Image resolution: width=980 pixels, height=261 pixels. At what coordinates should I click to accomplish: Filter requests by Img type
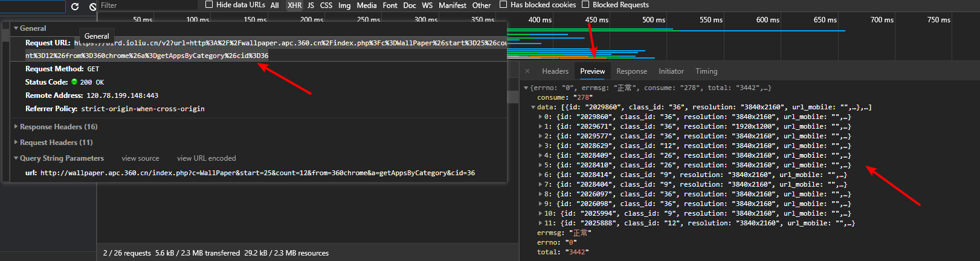344,5
